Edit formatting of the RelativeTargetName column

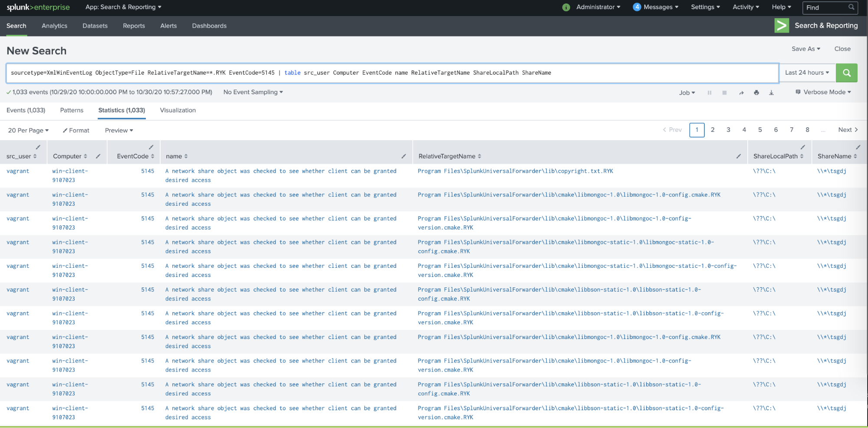coord(739,156)
